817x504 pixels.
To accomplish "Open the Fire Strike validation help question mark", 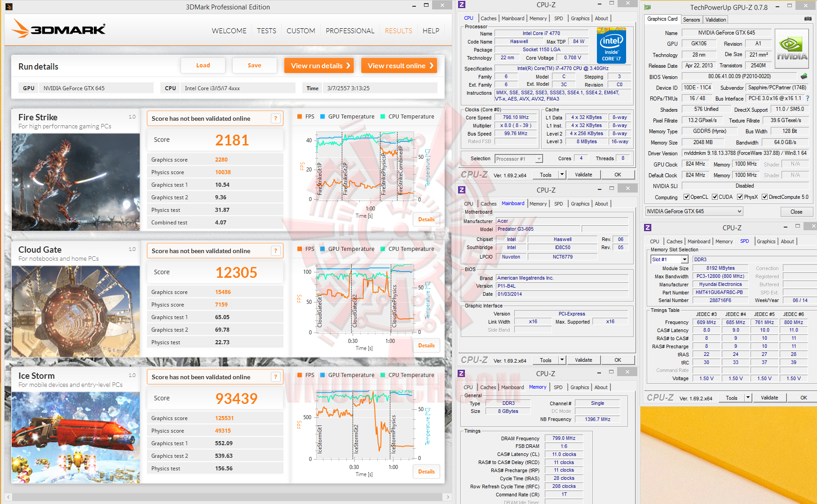I will click(x=276, y=118).
